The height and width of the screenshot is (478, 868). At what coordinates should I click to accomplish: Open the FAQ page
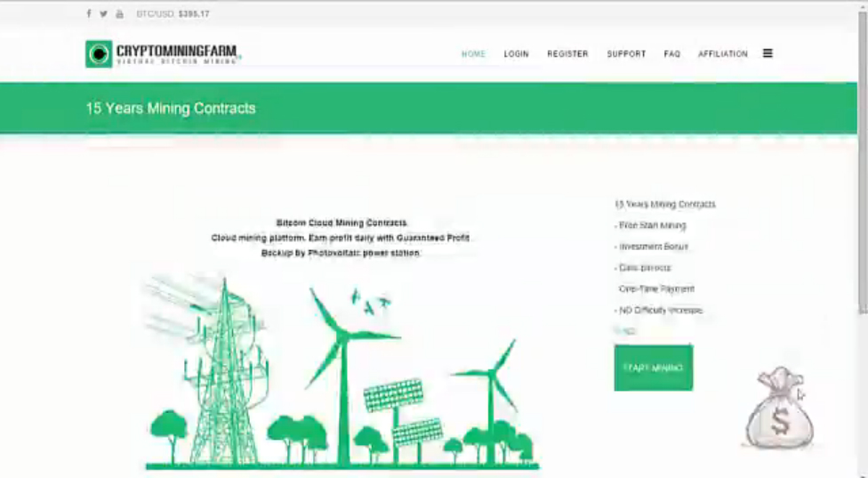pyautogui.click(x=672, y=53)
